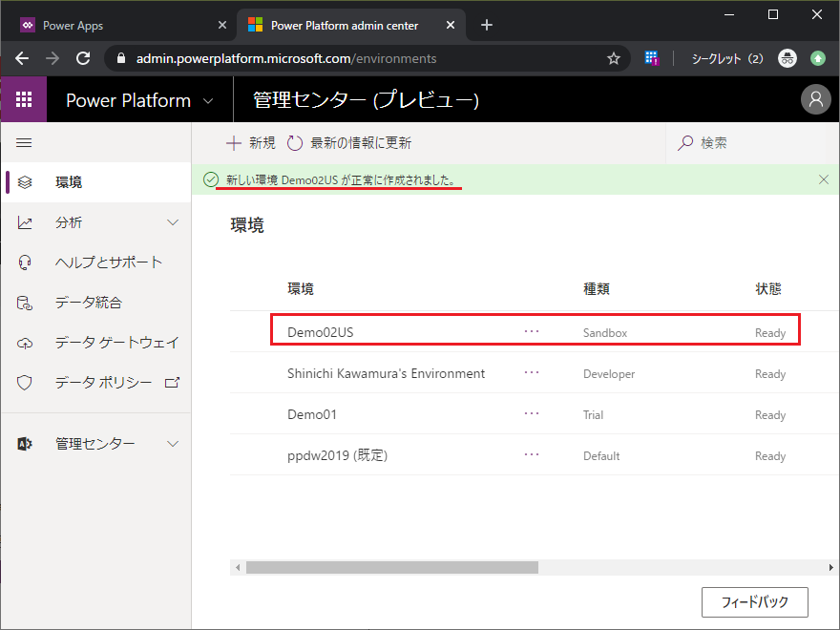Viewport: 840px width, 630px height.
Task: View site info via padlock icon
Action: 121,58
